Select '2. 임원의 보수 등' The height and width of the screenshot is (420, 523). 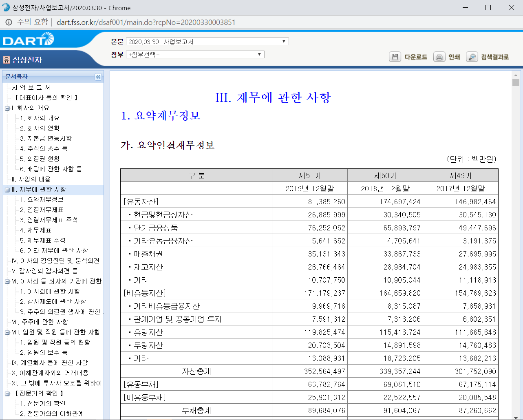point(44,353)
